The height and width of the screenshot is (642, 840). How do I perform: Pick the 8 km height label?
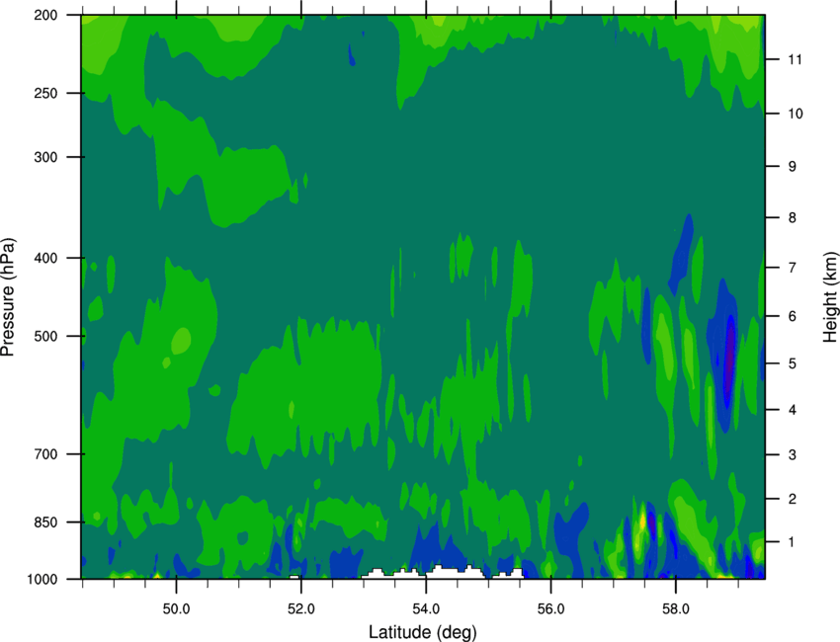pyautogui.click(x=792, y=218)
